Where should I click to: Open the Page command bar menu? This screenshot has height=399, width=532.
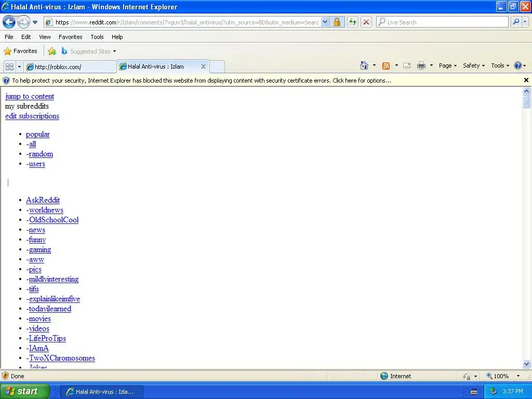click(x=447, y=65)
